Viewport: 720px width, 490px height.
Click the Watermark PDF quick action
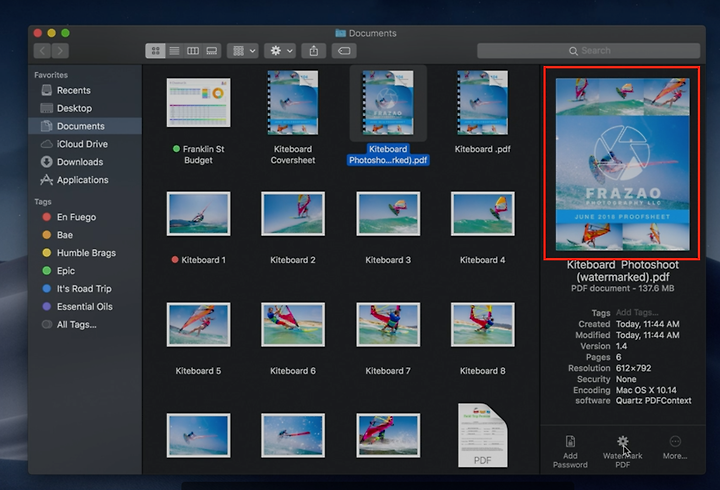[x=623, y=452]
